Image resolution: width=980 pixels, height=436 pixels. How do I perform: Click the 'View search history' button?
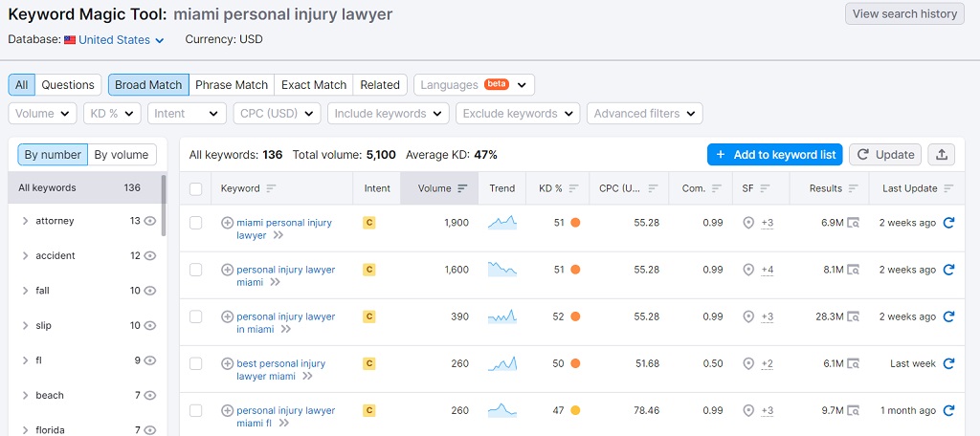click(904, 13)
